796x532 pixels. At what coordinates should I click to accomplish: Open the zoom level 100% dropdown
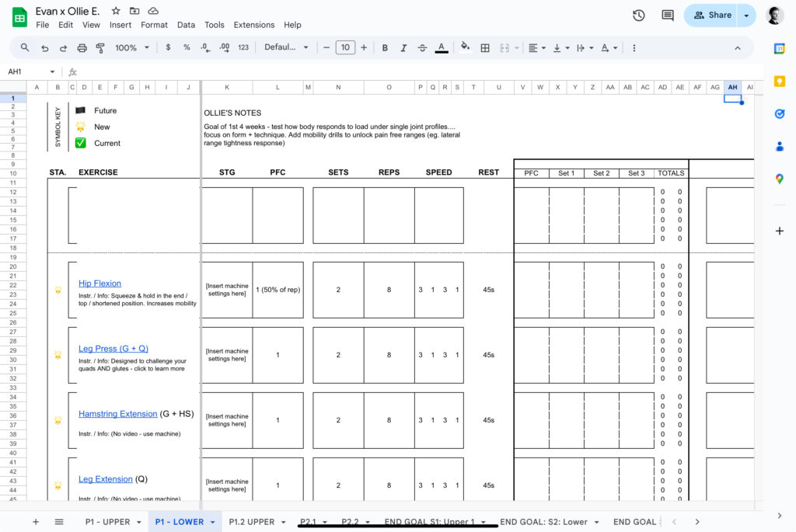(132, 47)
